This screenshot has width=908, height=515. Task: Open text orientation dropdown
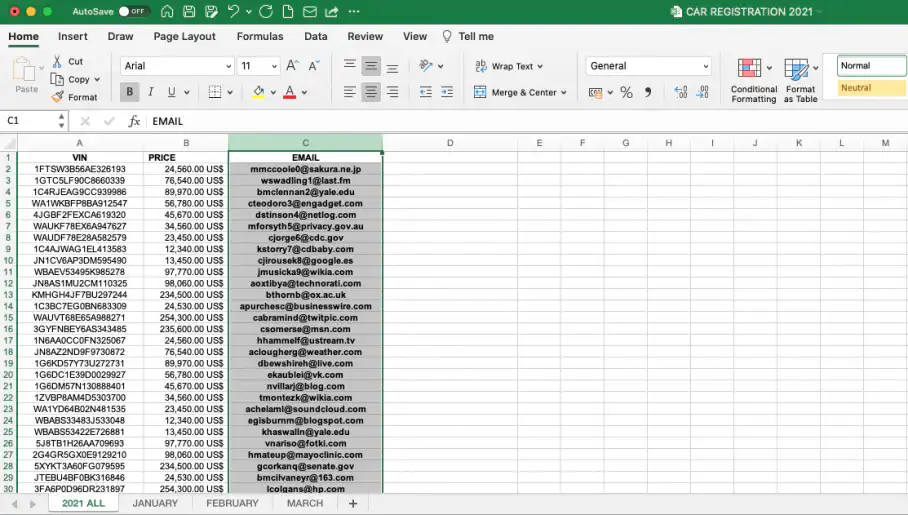click(441, 66)
